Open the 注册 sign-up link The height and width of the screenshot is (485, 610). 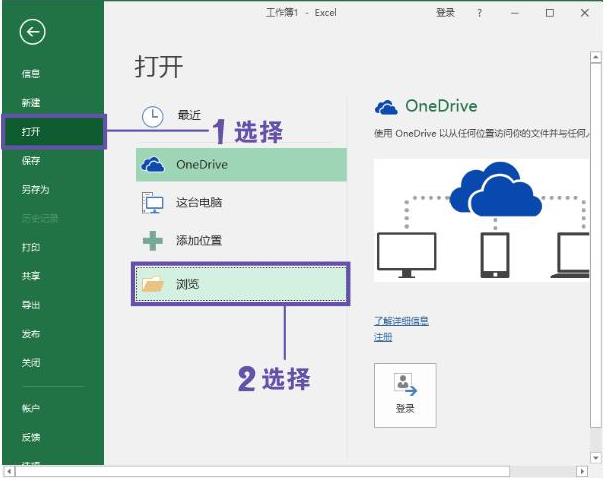(383, 337)
